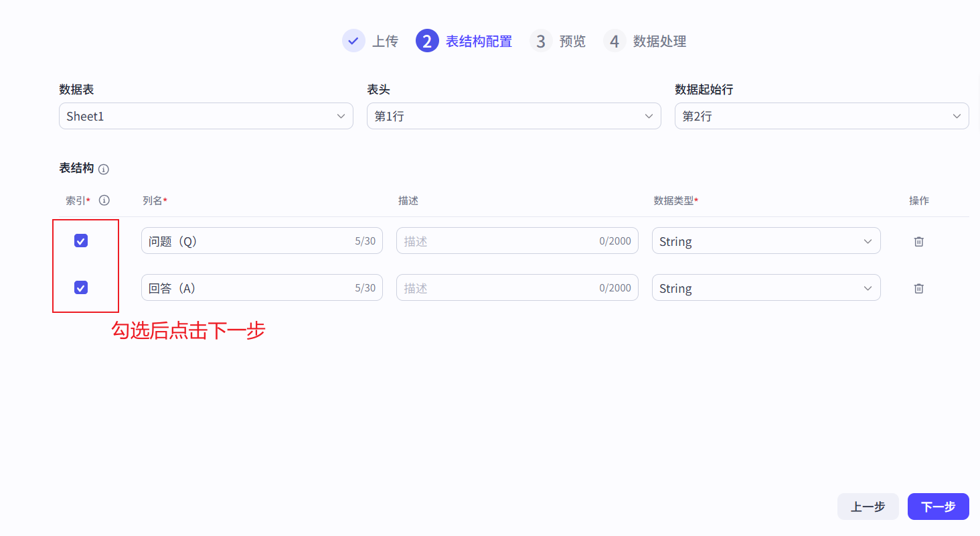
Task: Open the String type dropdown for 回答（A）
Action: pos(766,287)
